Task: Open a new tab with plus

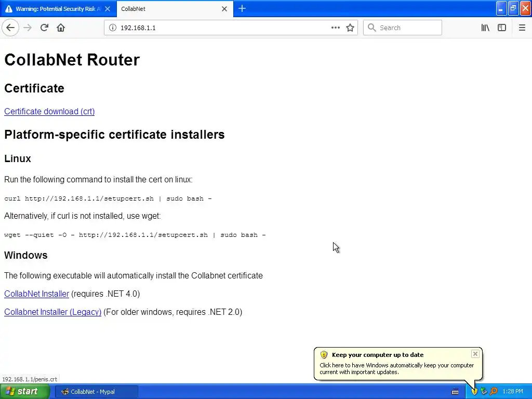Action: coord(242,8)
